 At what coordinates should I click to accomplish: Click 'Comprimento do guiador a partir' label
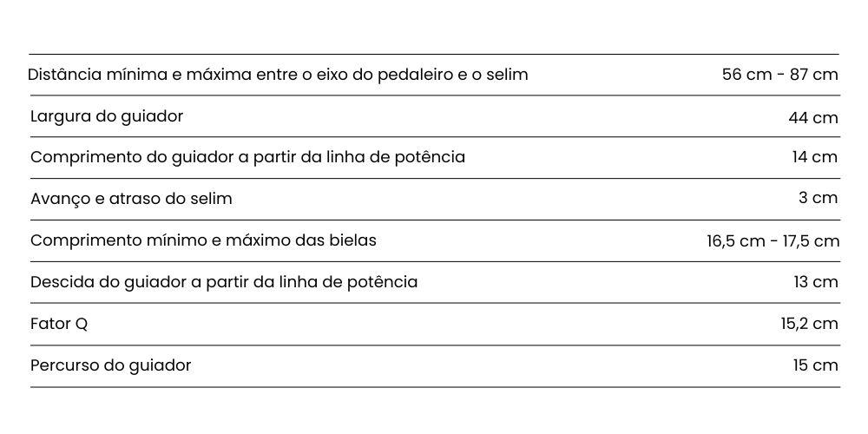[247, 158]
